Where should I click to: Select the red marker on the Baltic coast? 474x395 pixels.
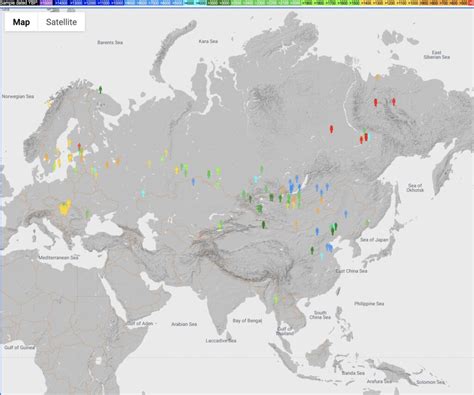click(x=79, y=146)
